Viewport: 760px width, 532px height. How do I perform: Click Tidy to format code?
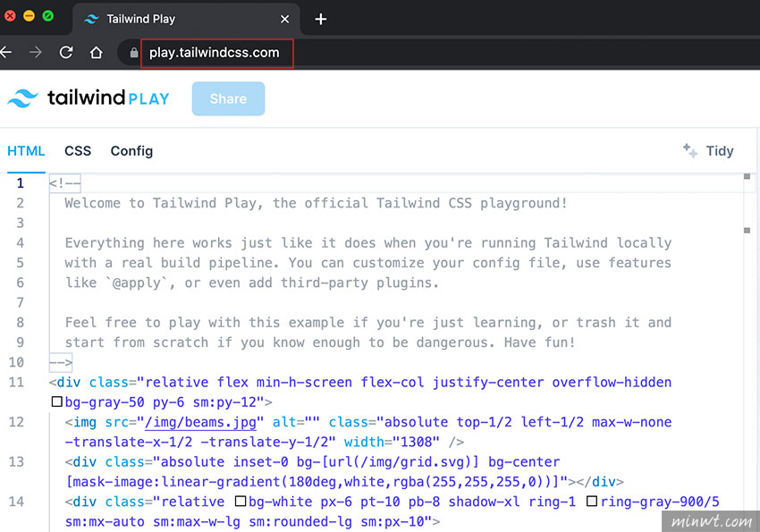tap(720, 151)
